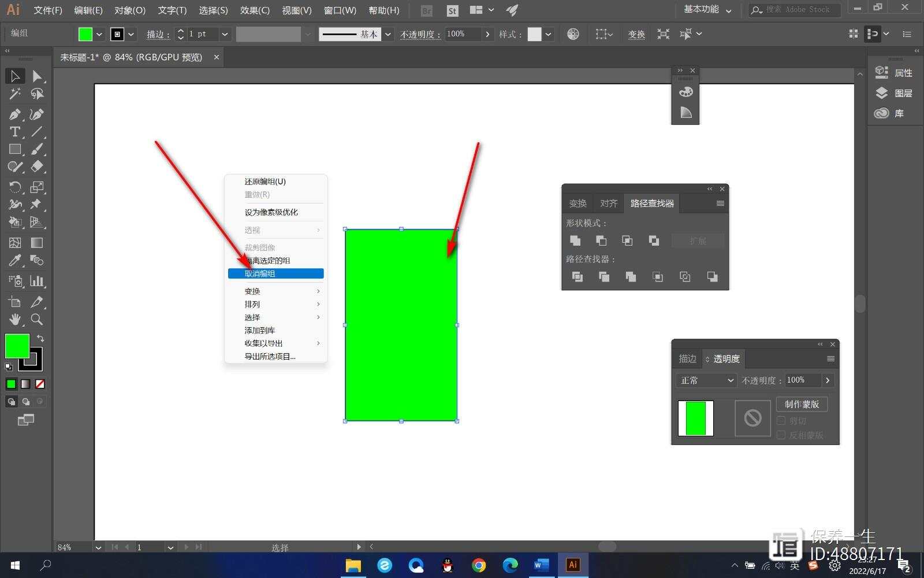Toggle the Clip checkbox
Viewport: 924px width, 578px height.
pos(781,421)
